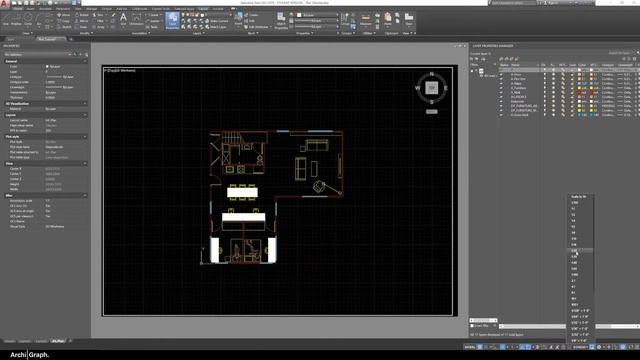
Task: Click the Measure utility icon
Action: point(366,19)
